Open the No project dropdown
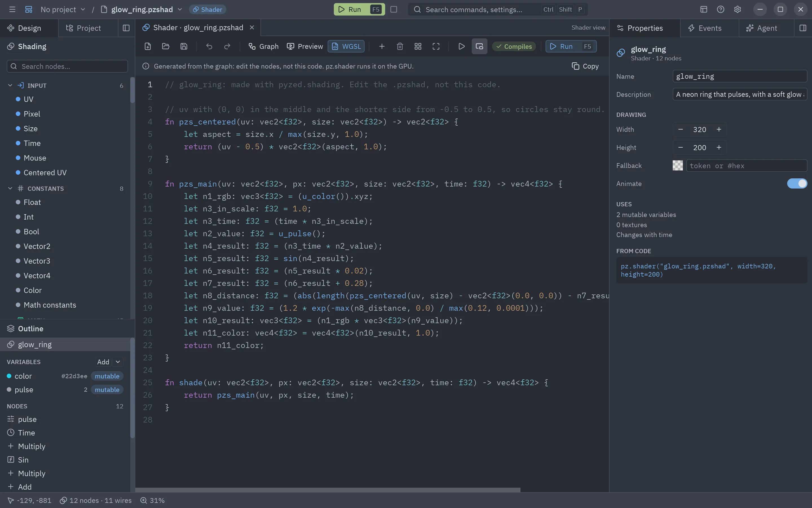 [63, 9]
